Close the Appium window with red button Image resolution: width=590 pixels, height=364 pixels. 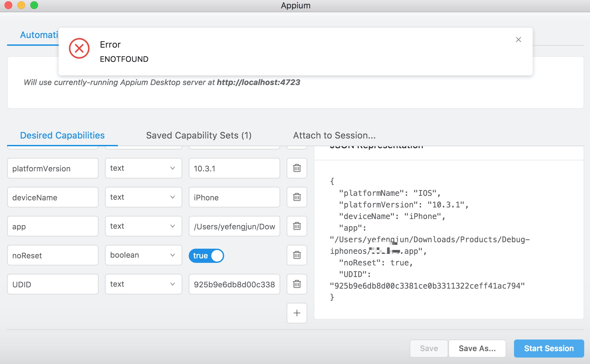click(9, 5)
